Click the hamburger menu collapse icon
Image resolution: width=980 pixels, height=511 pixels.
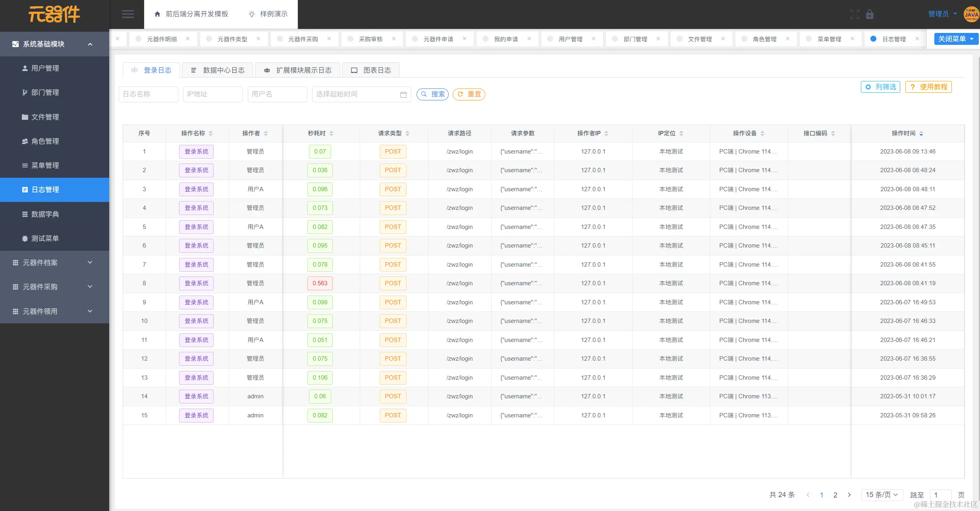[x=127, y=14]
